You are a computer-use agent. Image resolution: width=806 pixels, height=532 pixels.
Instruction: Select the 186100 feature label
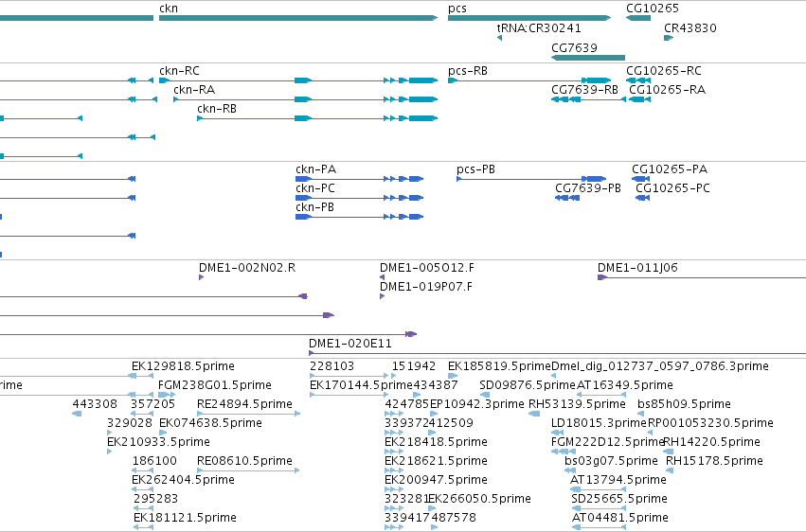click(x=154, y=462)
